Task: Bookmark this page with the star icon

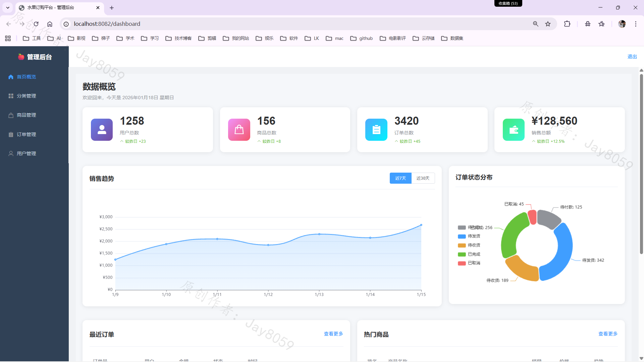Action: coord(548,24)
